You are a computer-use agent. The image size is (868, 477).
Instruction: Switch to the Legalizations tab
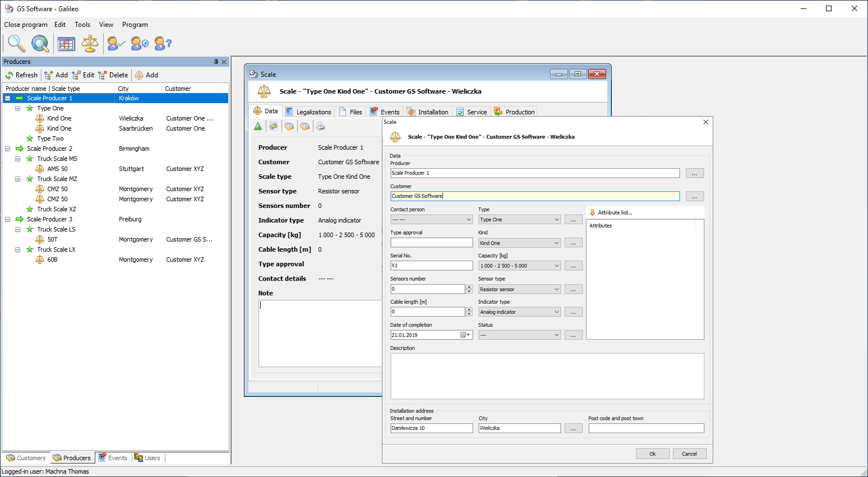pyautogui.click(x=308, y=112)
